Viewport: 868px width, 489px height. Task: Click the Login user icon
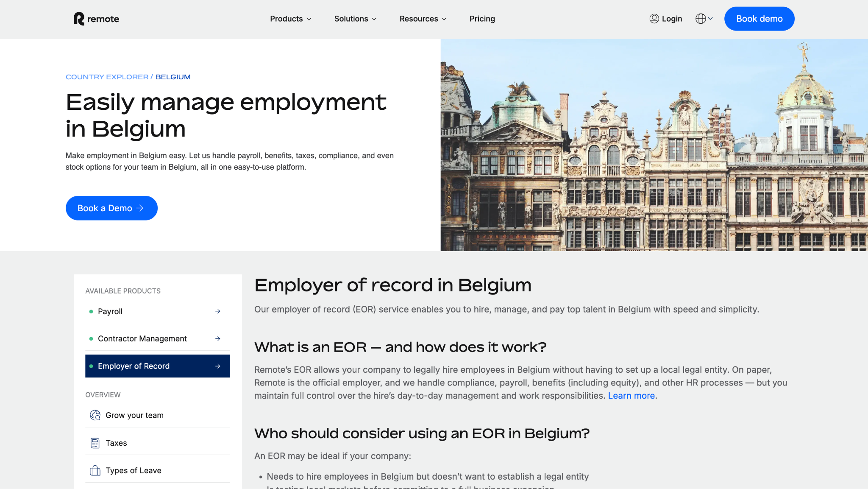[654, 19]
